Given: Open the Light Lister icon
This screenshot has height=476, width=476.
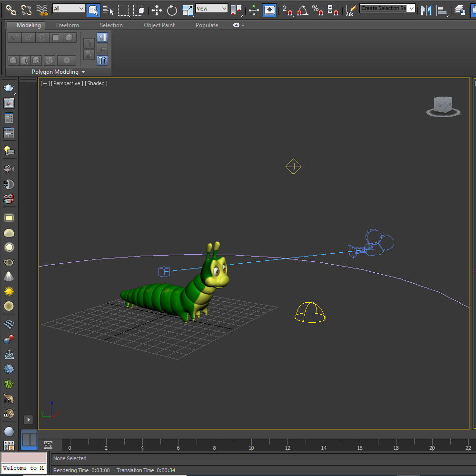Looking at the screenshot, I should pyautogui.click(x=9, y=150).
